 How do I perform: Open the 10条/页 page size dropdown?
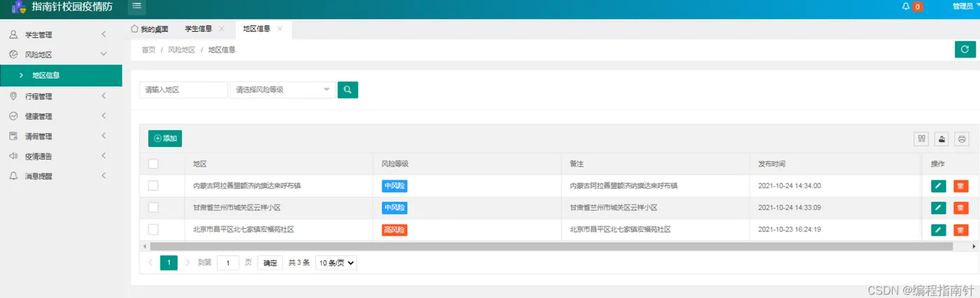click(337, 263)
